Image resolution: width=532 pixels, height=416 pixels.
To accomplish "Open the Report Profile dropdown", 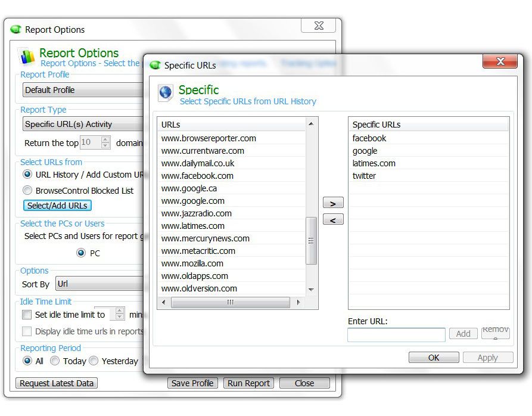I will (x=83, y=90).
